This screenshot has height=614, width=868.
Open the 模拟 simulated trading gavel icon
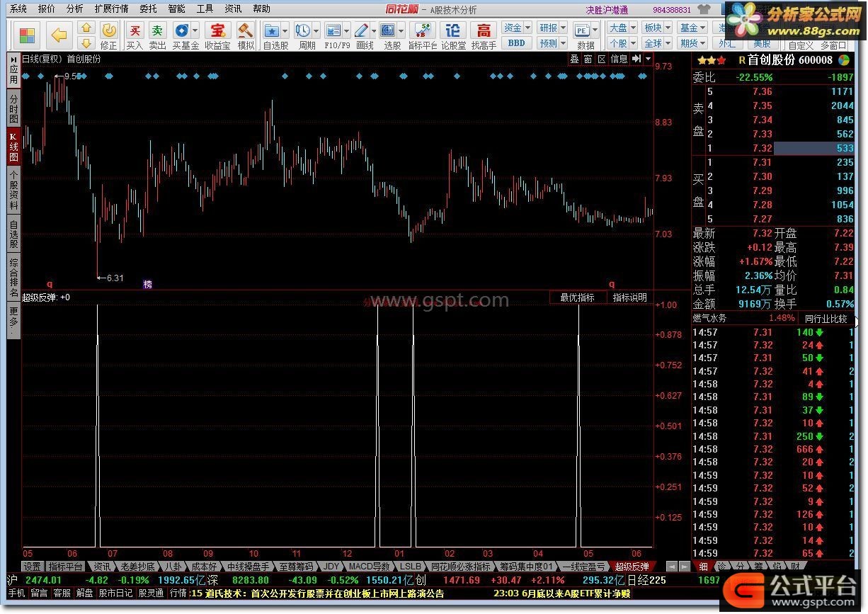pos(246,35)
